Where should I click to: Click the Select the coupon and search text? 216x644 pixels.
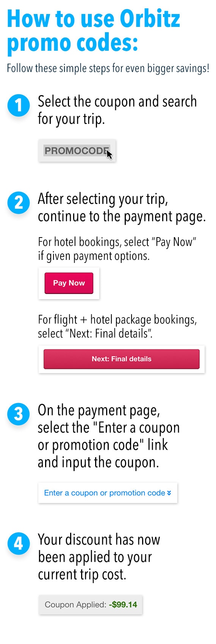(117, 110)
